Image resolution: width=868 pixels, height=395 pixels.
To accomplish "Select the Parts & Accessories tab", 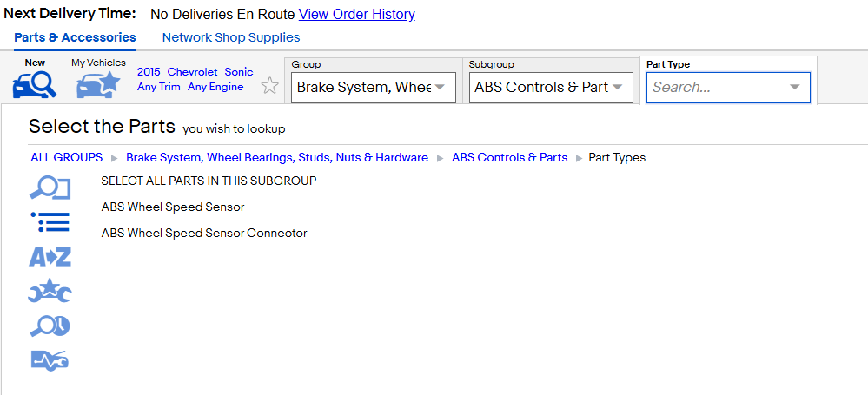I will click(x=75, y=37).
